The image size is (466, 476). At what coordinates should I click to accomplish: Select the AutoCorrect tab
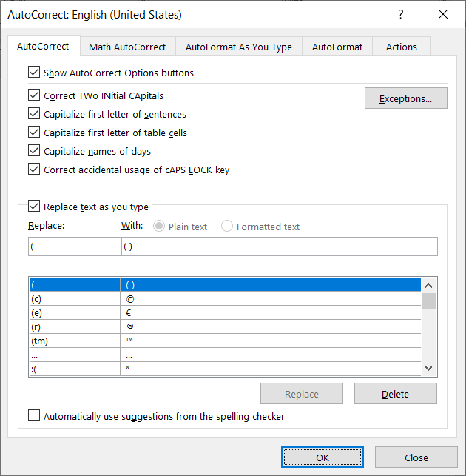click(x=43, y=46)
